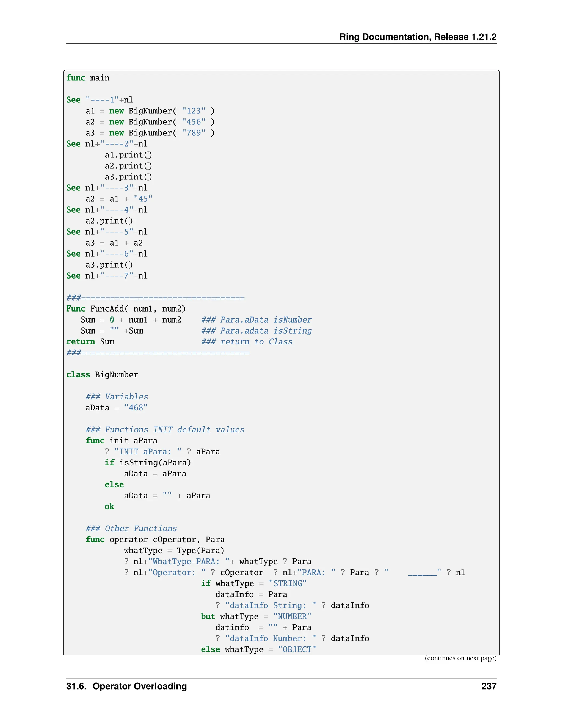563x728 pixels.
Task: Click the '31.6. Operator Overloading' footer title
Action: (x=126, y=686)
